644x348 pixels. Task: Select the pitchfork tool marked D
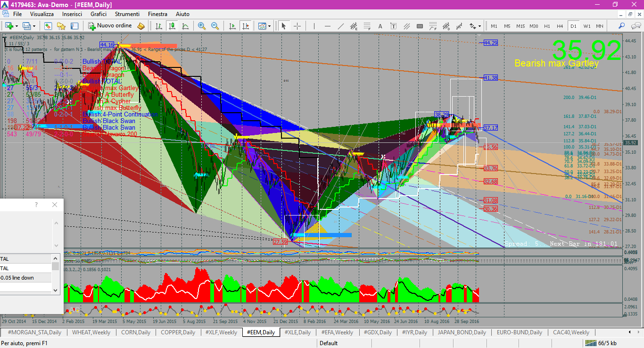(446, 26)
